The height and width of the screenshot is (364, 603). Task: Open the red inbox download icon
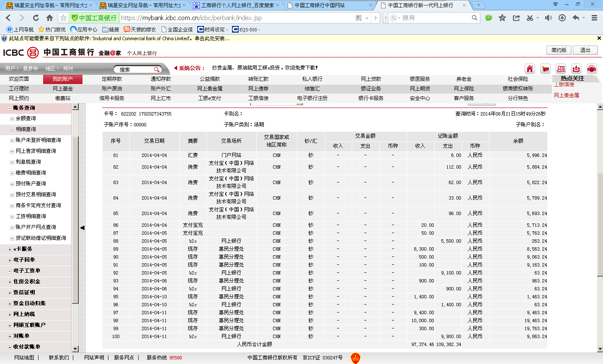click(576, 69)
